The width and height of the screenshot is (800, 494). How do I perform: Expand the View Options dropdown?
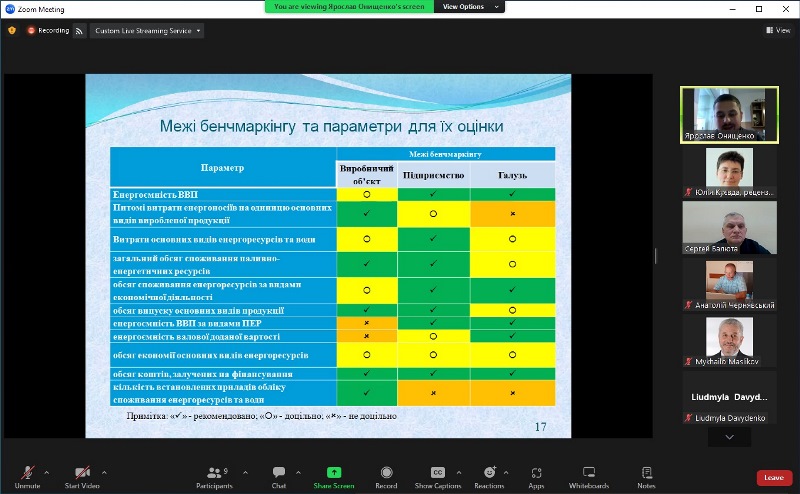click(x=469, y=7)
